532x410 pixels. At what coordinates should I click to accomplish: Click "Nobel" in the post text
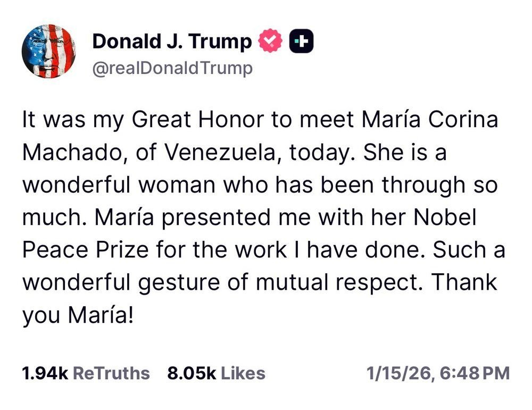click(445, 217)
